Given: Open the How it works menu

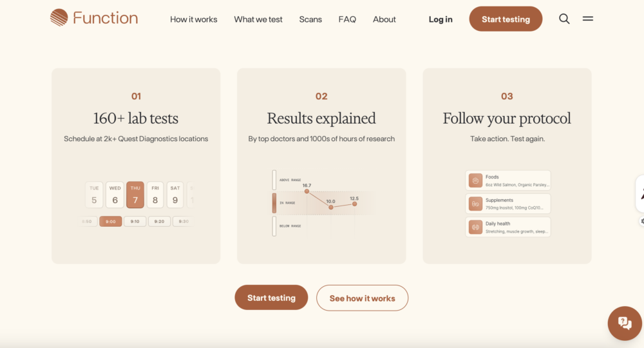Looking at the screenshot, I should click(193, 19).
